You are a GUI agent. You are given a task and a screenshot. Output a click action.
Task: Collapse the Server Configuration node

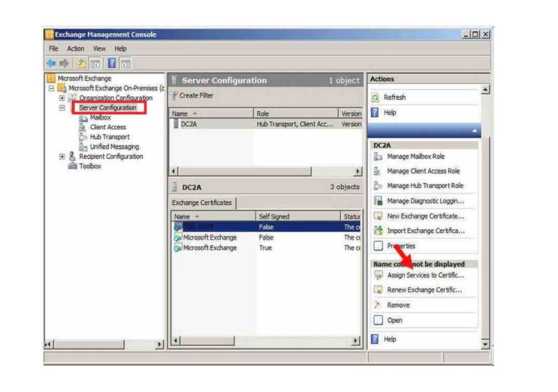pos(62,107)
